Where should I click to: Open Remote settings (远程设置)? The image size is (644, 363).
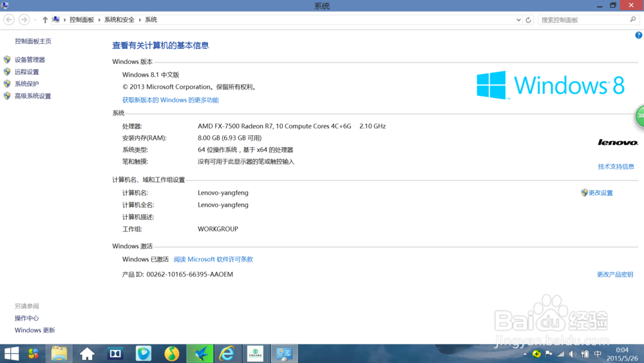(x=26, y=72)
